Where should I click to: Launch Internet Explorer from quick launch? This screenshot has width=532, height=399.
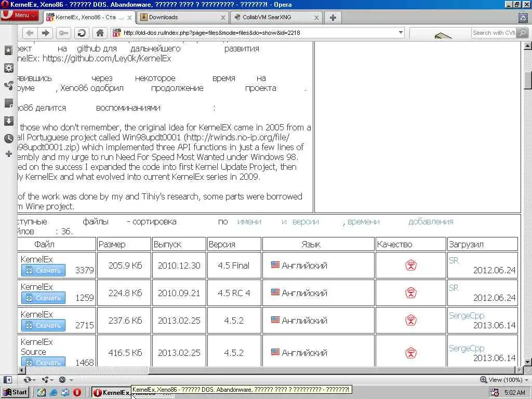click(x=54, y=393)
